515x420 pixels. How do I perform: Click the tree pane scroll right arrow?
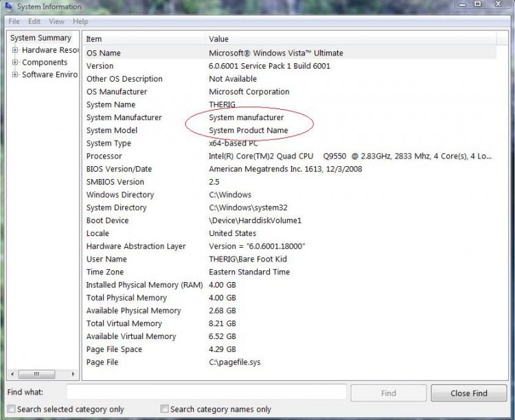click(x=73, y=374)
